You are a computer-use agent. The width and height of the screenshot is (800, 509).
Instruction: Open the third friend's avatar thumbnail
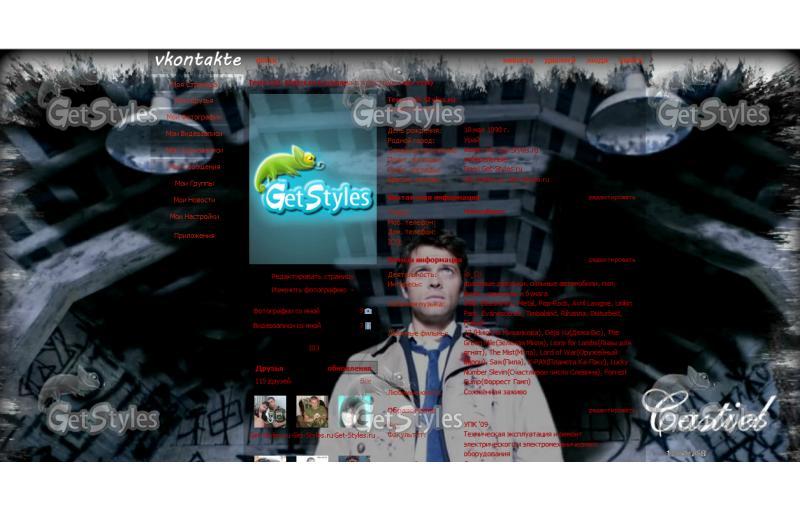[354, 412]
